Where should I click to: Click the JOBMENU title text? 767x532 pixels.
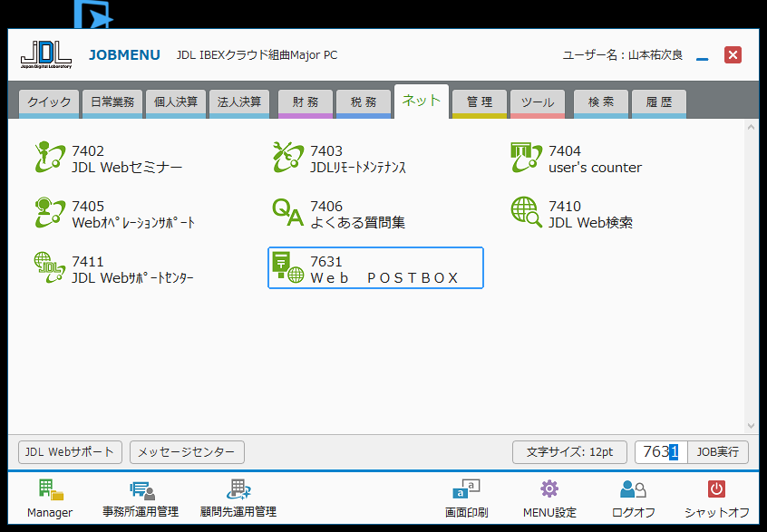tap(124, 54)
